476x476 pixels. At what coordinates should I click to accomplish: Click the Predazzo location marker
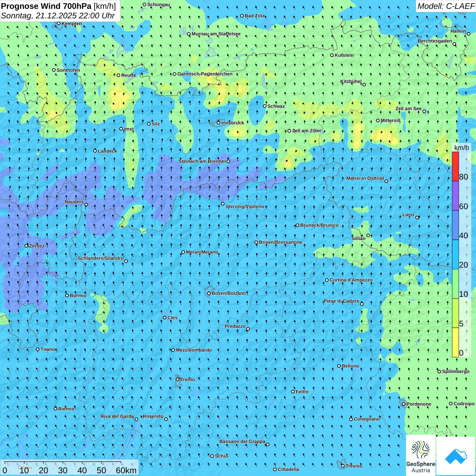coord(248,329)
